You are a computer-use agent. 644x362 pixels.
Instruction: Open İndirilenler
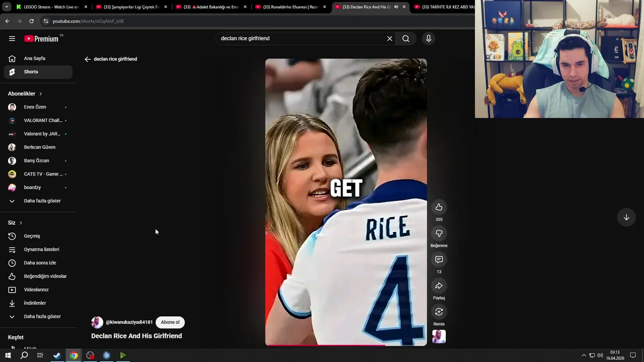click(x=38, y=303)
